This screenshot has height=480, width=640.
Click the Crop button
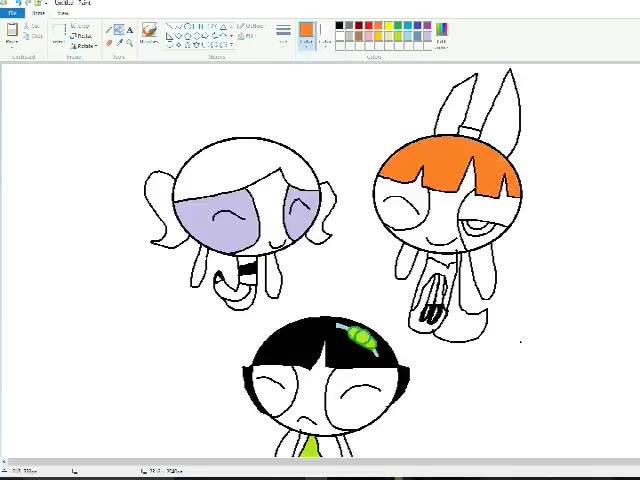[x=80, y=26]
